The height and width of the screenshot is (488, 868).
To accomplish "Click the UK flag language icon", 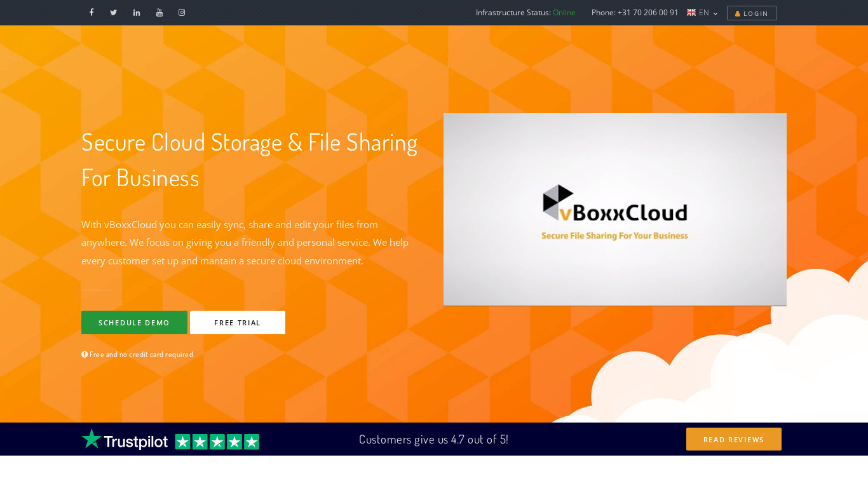I will [x=691, y=12].
